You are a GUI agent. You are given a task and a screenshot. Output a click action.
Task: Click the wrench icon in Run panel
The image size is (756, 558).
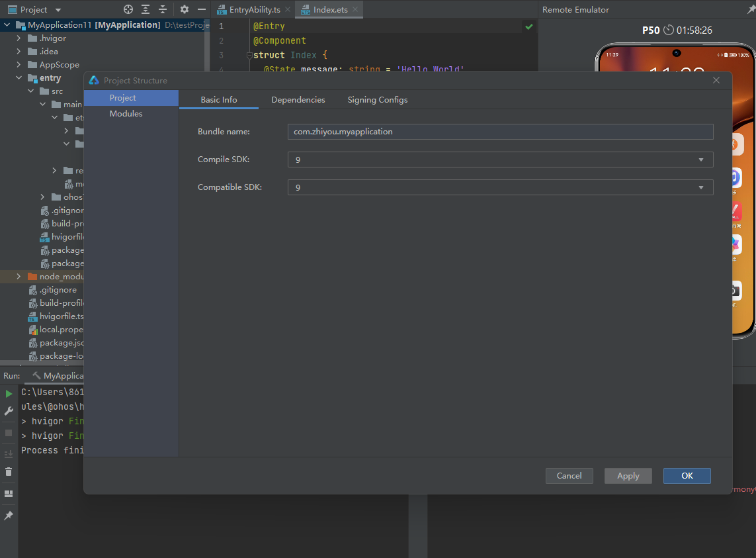pos(9,411)
